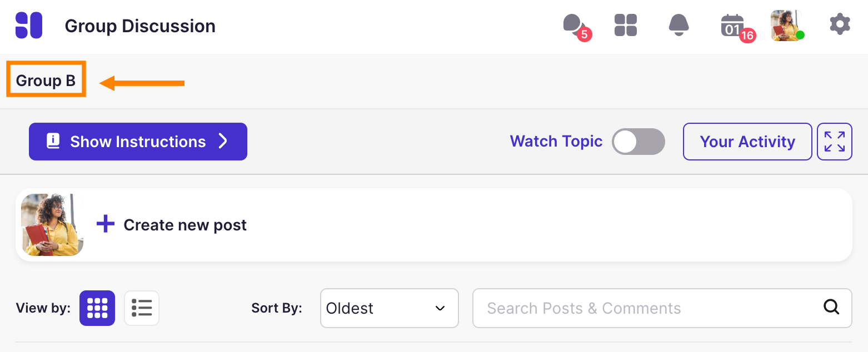Select the Group B label
The image size is (868, 352).
tap(46, 81)
